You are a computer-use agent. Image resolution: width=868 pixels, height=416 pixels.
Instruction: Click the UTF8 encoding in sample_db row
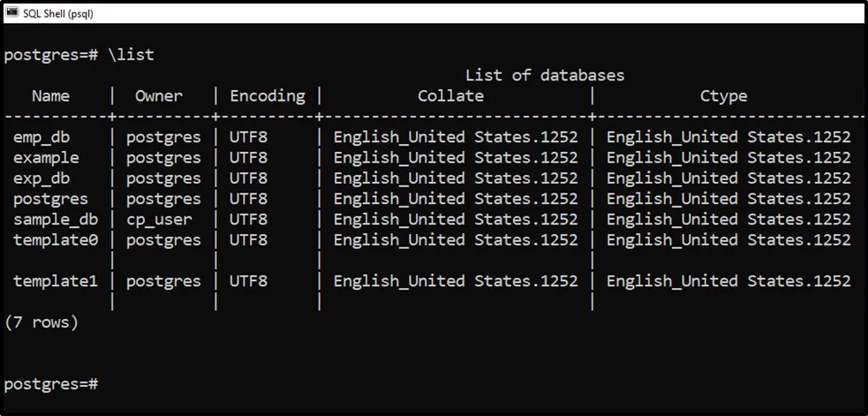coord(248,219)
